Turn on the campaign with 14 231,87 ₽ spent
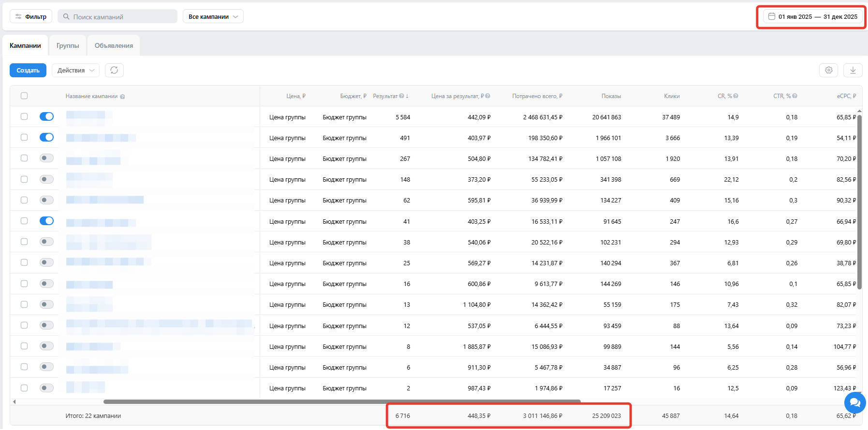The height and width of the screenshot is (430, 868). click(x=46, y=262)
